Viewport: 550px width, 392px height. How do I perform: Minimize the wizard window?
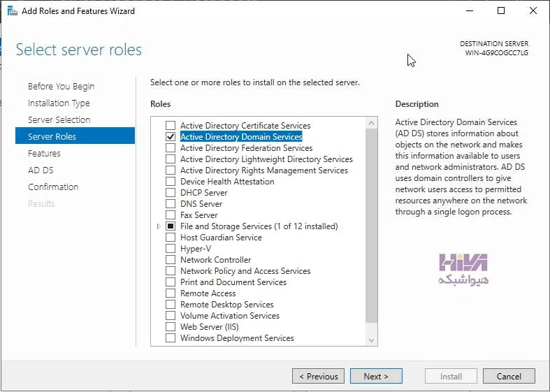(x=470, y=11)
